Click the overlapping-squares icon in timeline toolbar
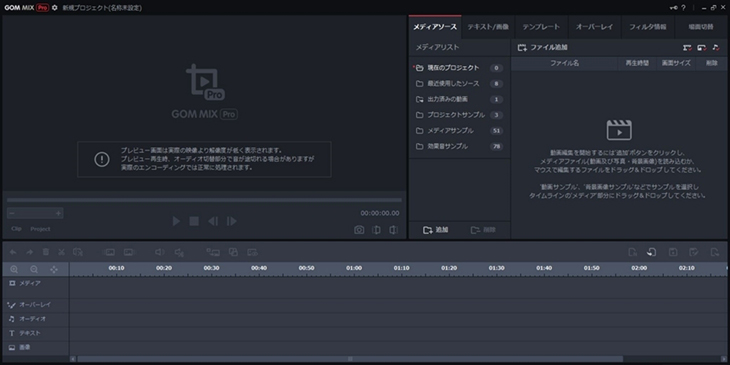 233,252
